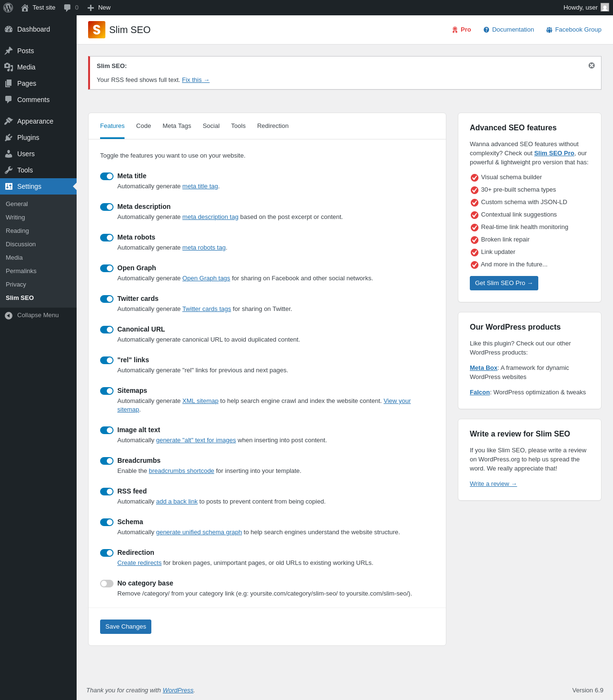Turn off the Open Graph switch
613x700 pixels.
(x=107, y=268)
